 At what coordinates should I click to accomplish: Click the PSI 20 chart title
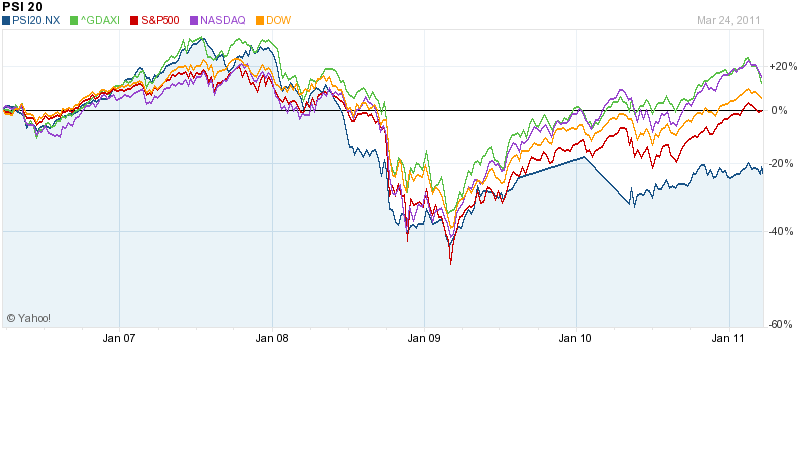(22, 7)
